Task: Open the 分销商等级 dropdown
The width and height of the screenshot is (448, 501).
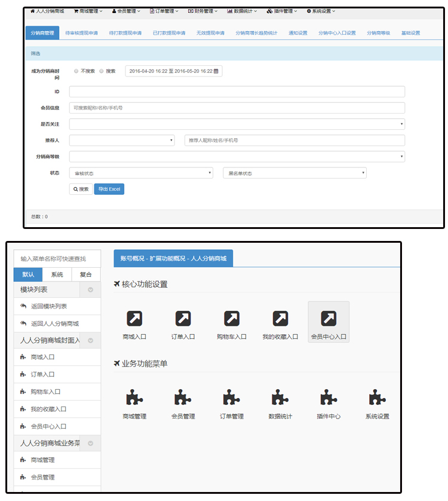Action: coord(237,157)
